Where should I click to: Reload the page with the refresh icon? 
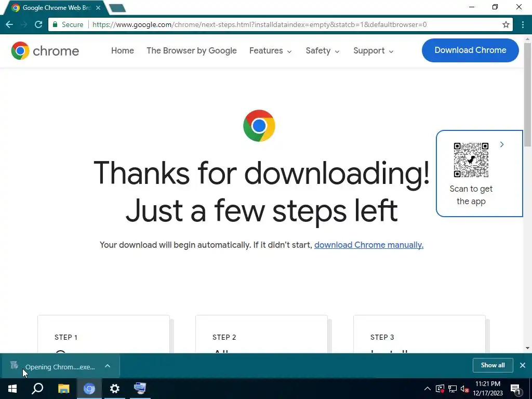pyautogui.click(x=38, y=24)
